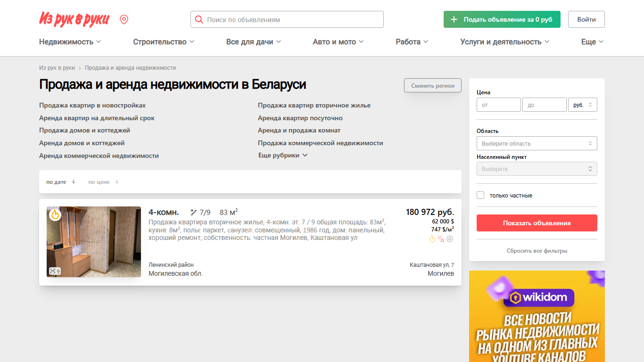Click the orange flame icon under the listing price
The width and height of the screenshot is (644, 362).
pos(432,239)
